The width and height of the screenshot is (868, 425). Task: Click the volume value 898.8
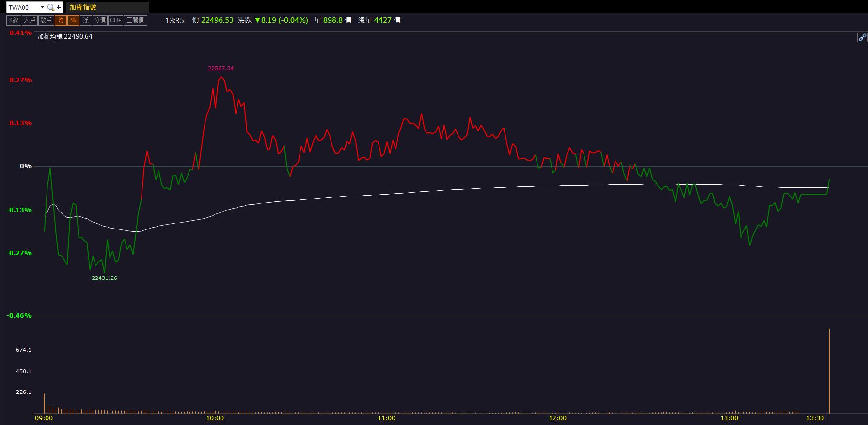coord(333,20)
